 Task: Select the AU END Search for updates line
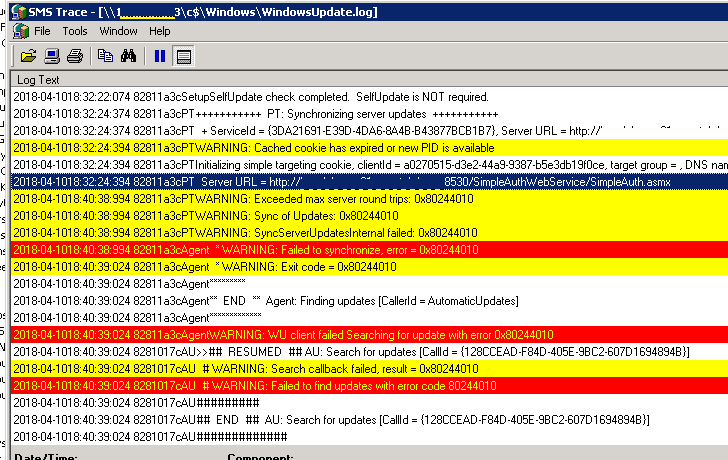pyautogui.click(x=370, y=420)
